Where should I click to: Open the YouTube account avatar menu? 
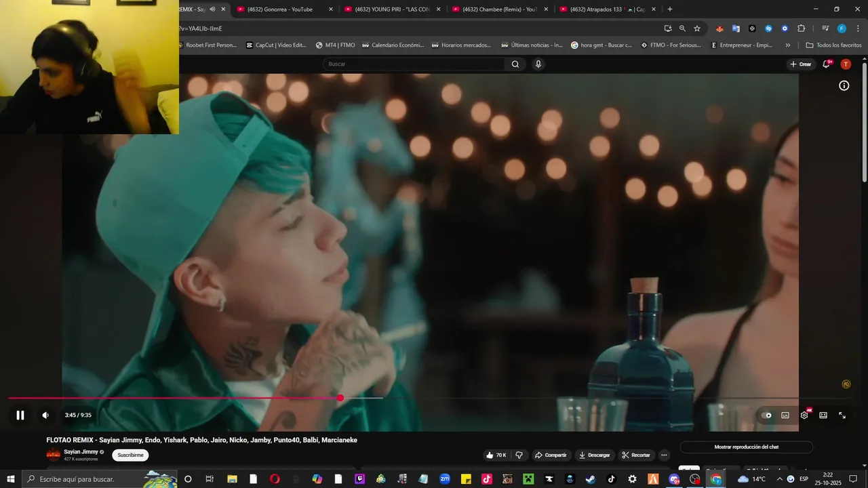[846, 64]
